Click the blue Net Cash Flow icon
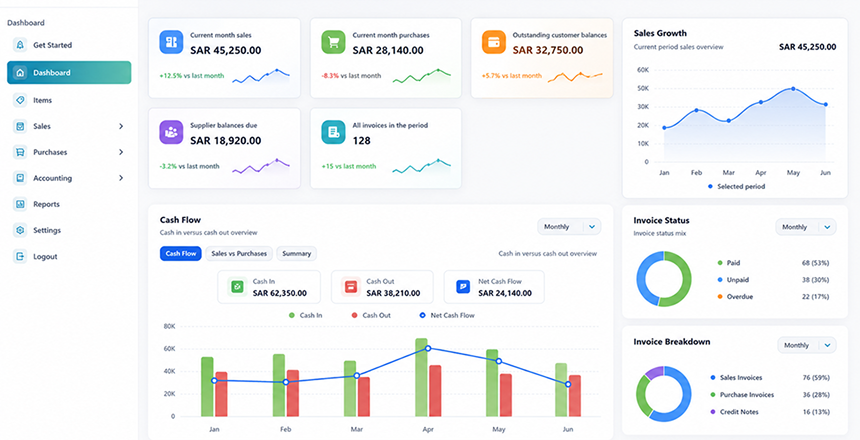 click(x=463, y=286)
